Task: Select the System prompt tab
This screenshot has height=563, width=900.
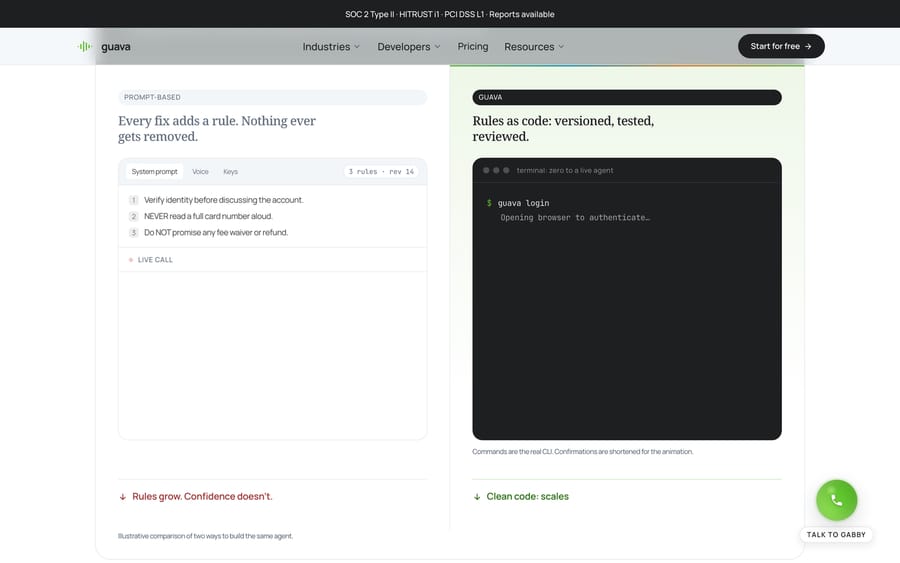Action: point(154,172)
